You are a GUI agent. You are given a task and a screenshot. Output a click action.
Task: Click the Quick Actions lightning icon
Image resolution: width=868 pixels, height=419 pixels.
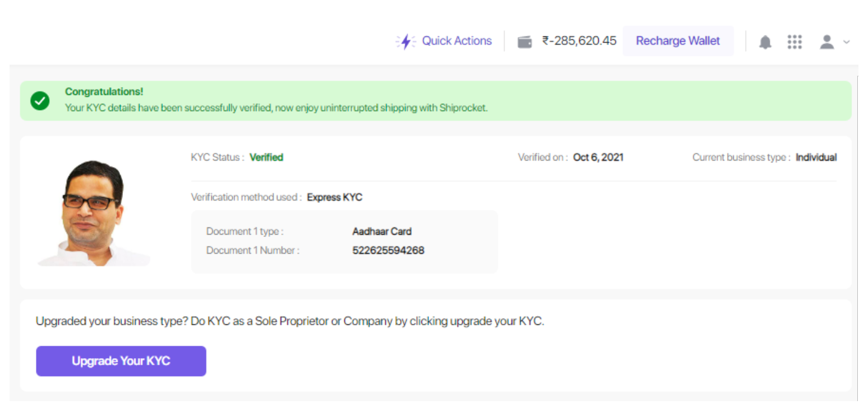[x=406, y=41]
